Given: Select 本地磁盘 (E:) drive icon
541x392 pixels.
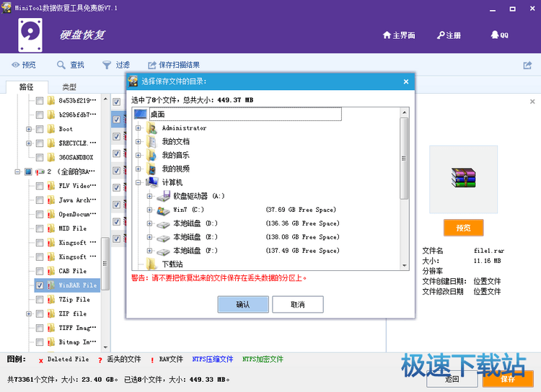Looking at the screenshot, I should click(x=163, y=237).
